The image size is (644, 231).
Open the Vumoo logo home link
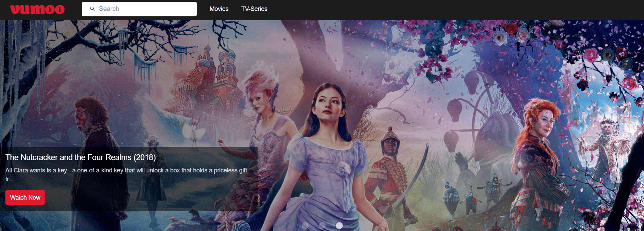point(37,9)
